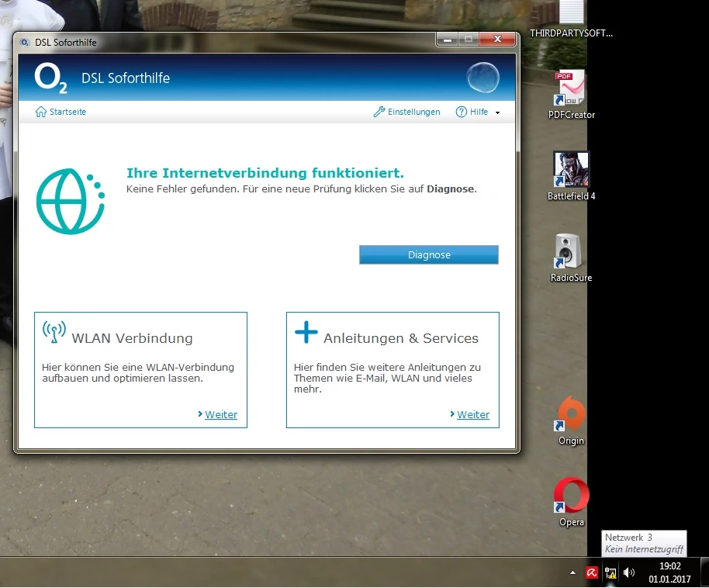Click the network tray icon with warning
Screen dimensions: 709x588
[610, 572]
